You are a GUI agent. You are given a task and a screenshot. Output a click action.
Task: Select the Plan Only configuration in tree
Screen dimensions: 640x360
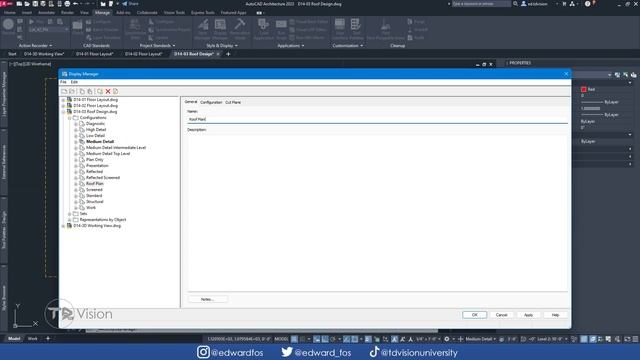[x=95, y=160]
